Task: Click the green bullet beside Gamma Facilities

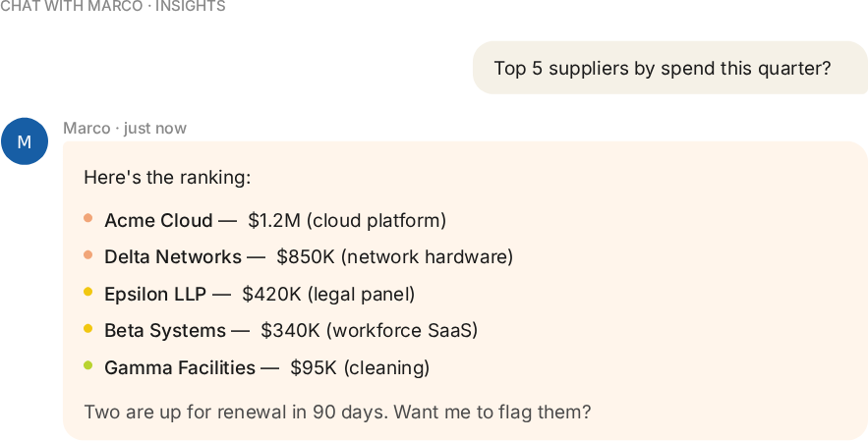Action: [88, 365]
